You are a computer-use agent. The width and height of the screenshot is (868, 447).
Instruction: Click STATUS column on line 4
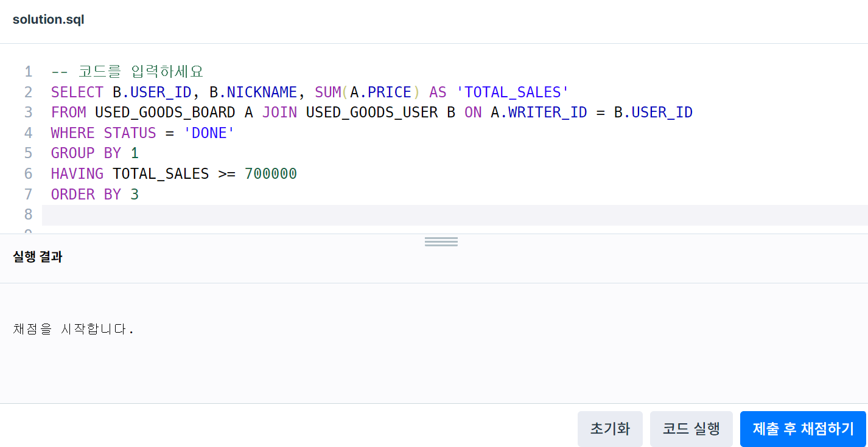130,133
